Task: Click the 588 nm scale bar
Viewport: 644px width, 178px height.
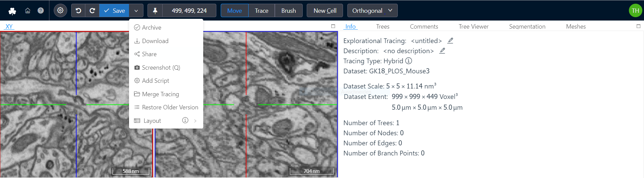Action: point(131,171)
